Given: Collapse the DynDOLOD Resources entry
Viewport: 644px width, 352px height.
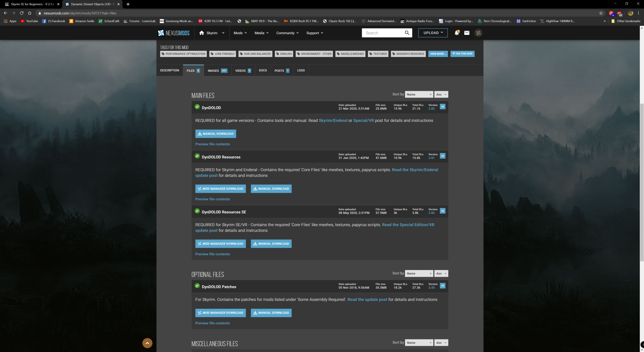Looking at the screenshot, I should pos(442,156).
